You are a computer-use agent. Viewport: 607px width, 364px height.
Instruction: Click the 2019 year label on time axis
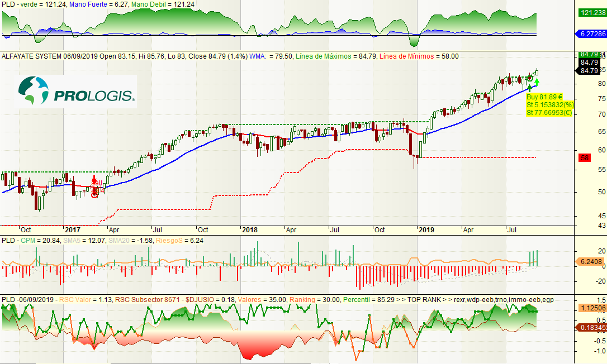tap(426, 230)
